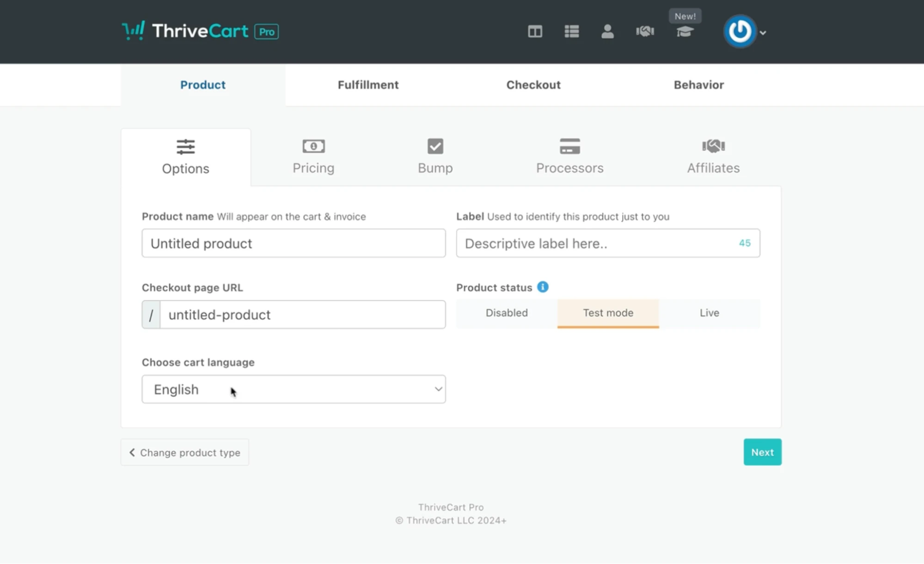
Task: Open the cart language English dropdown
Action: pyautogui.click(x=294, y=389)
